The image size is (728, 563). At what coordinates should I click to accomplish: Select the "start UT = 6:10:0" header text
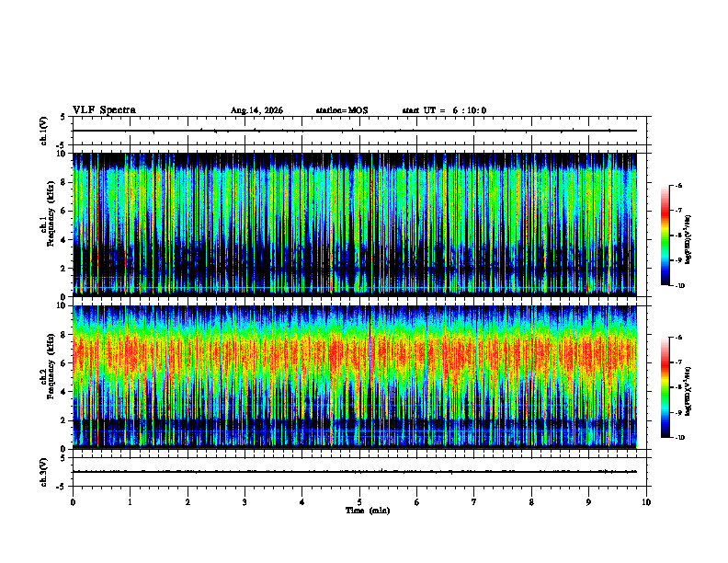pos(444,110)
